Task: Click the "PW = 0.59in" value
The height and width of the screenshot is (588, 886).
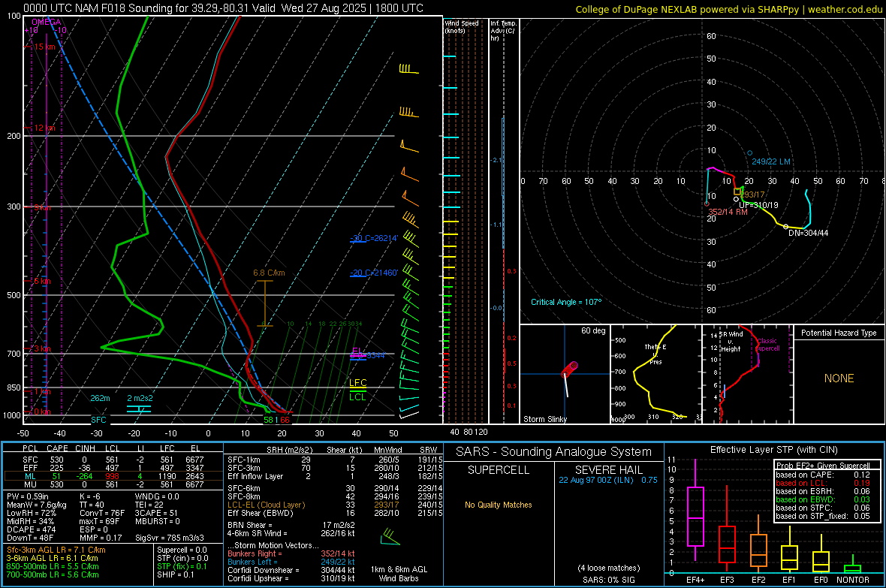Action: [28, 496]
